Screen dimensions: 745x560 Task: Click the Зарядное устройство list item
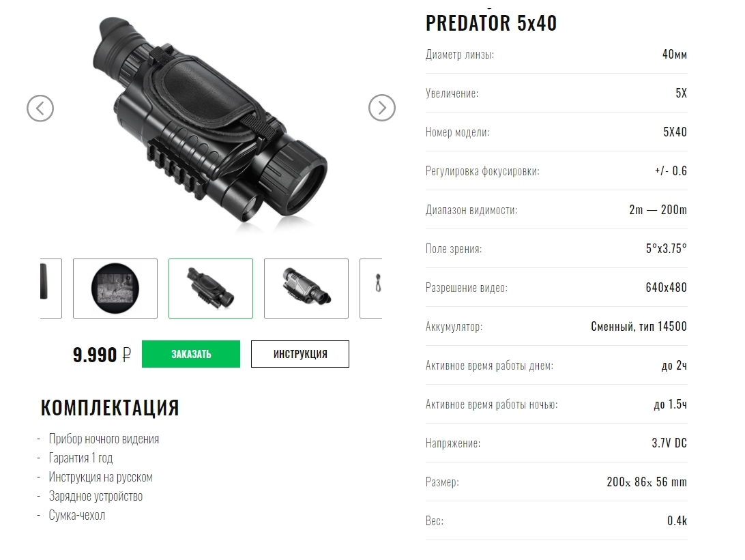coord(96,496)
